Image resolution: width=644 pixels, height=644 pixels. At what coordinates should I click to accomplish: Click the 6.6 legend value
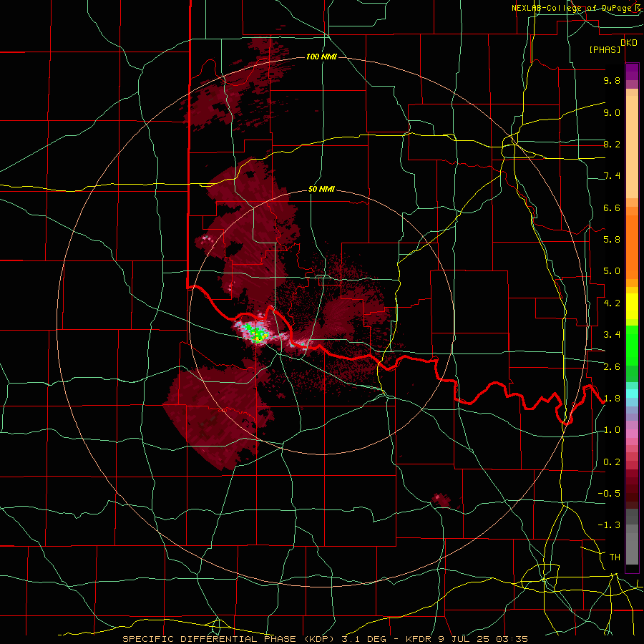tap(612, 208)
